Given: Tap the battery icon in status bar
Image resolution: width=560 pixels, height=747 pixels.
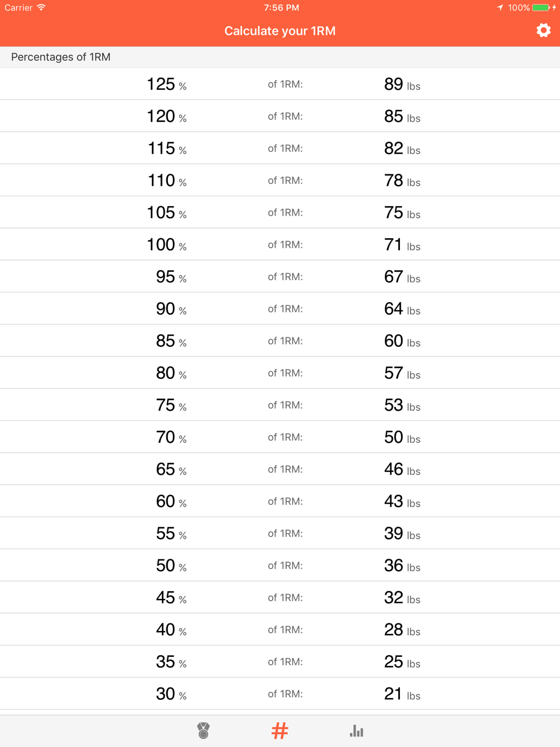Looking at the screenshot, I should (x=541, y=8).
